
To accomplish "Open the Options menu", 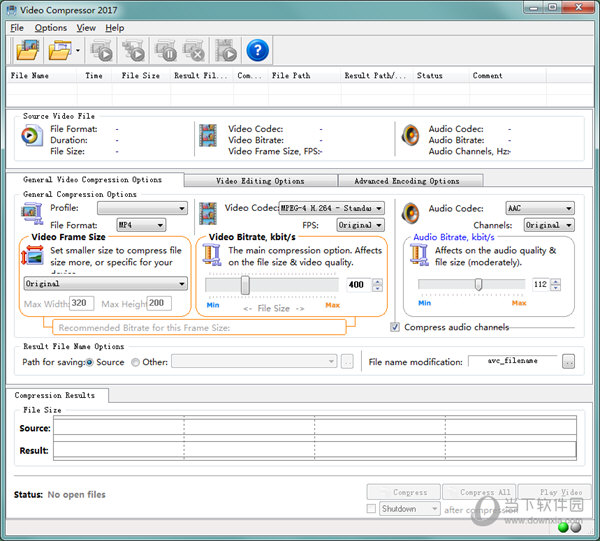I will pyautogui.click(x=51, y=28).
